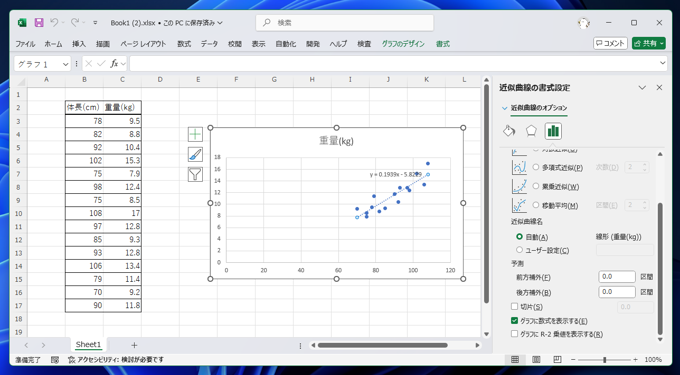The width and height of the screenshot is (680, 375).
Task: Select the Trendline Options bar chart icon
Action: point(553,130)
